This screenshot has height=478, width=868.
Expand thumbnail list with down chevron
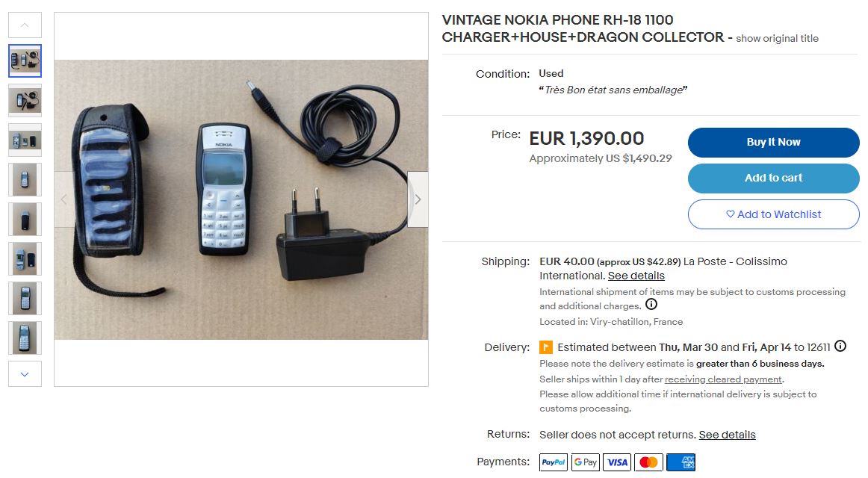pyautogui.click(x=25, y=374)
